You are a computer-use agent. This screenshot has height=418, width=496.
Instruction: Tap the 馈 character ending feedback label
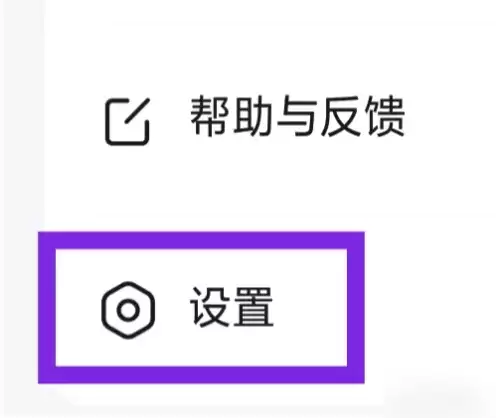coord(386,116)
